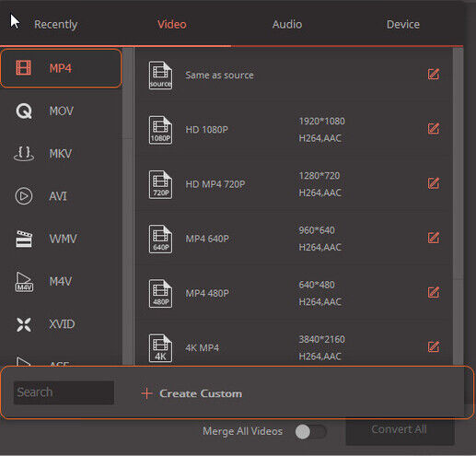This screenshot has height=456, width=476.
Task: Edit the Same as source preset
Action: tap(434, 74)
